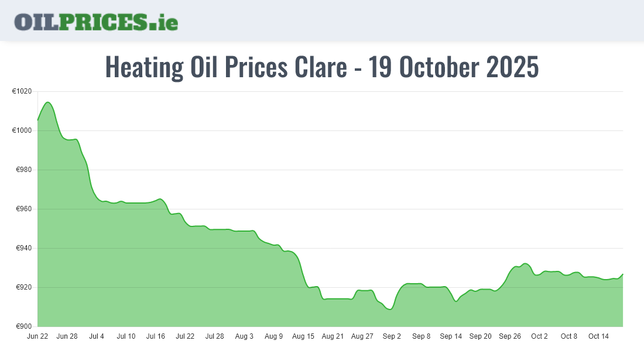Click the chart peak near Jun 24

pos(48,102)
